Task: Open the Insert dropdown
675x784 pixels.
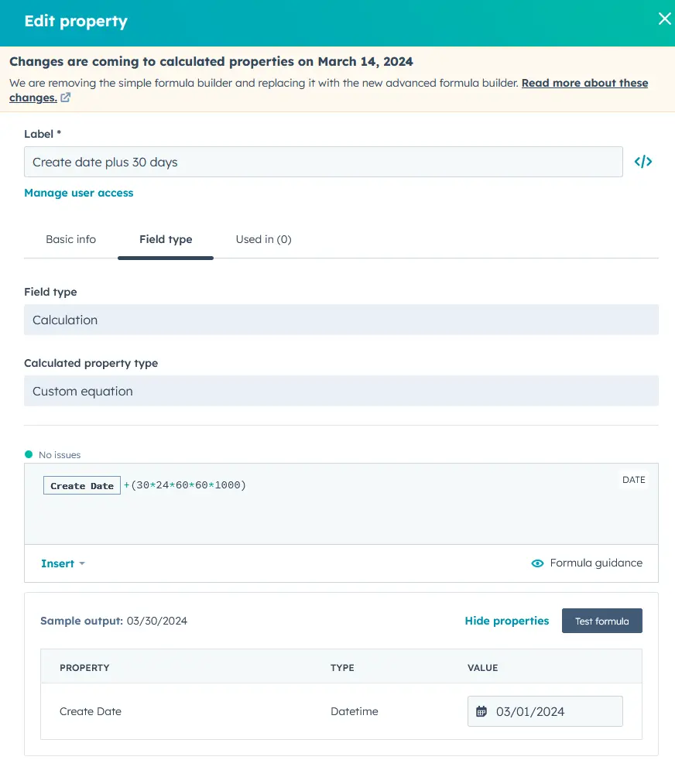Action: tap(62, 563)
